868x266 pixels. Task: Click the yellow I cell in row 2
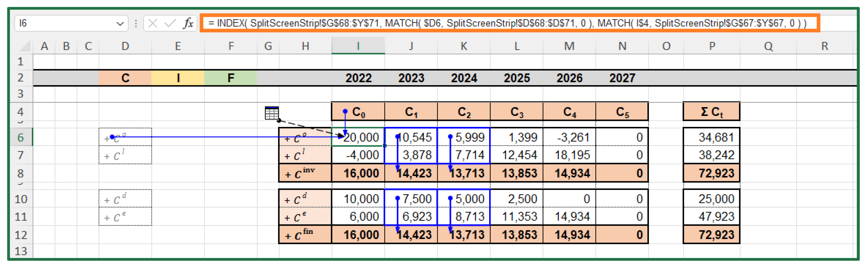178,78
